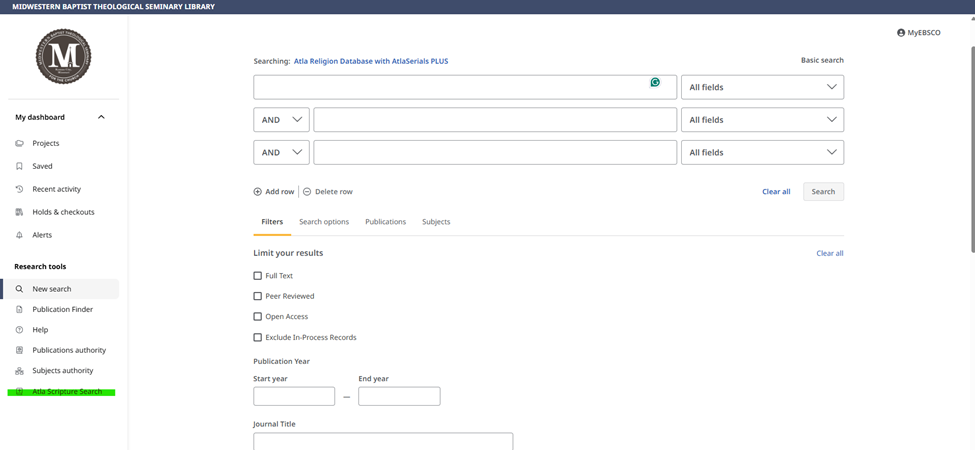The height and width of the screenshot is (450, 975).
Task: Switch to Basic search
Action: 822,60
